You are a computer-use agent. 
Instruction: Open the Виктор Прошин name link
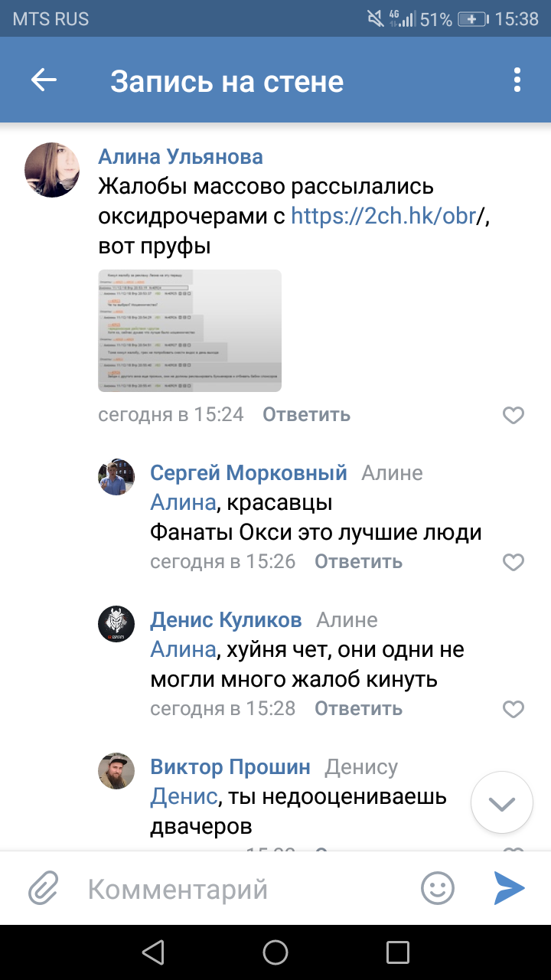[230, 766]
